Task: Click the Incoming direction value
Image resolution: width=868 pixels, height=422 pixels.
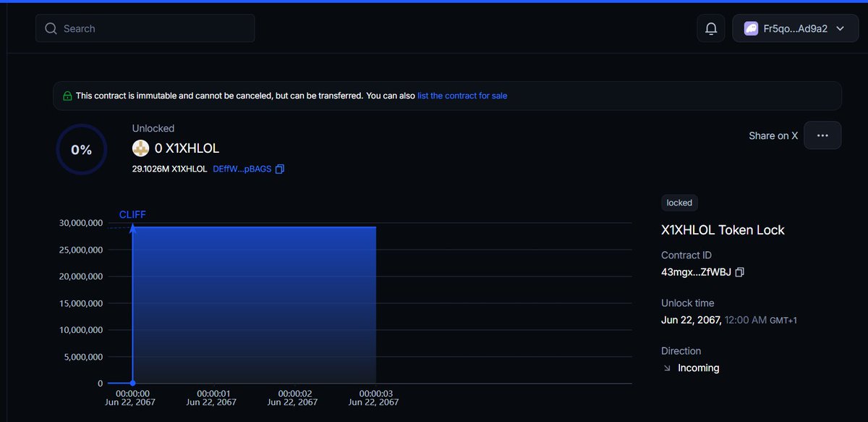Action: 698,368
